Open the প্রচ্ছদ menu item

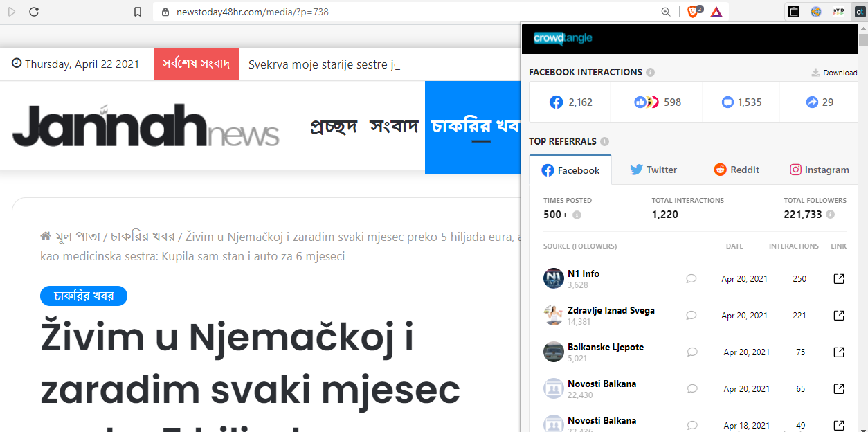[x=334, y=126]
